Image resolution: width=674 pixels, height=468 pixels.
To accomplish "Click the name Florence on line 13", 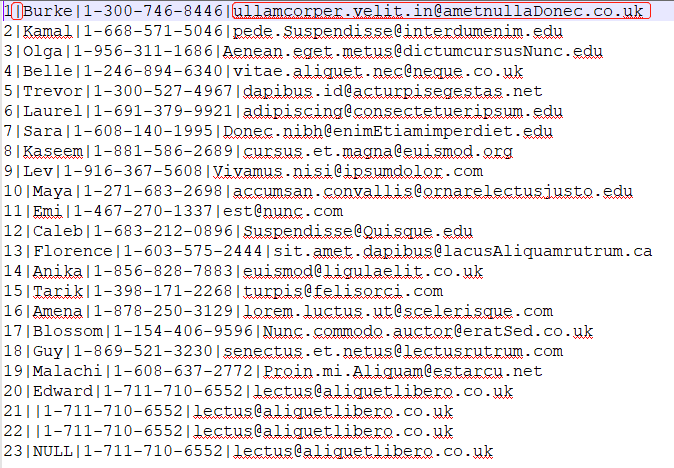I will [x=73, y=251].
